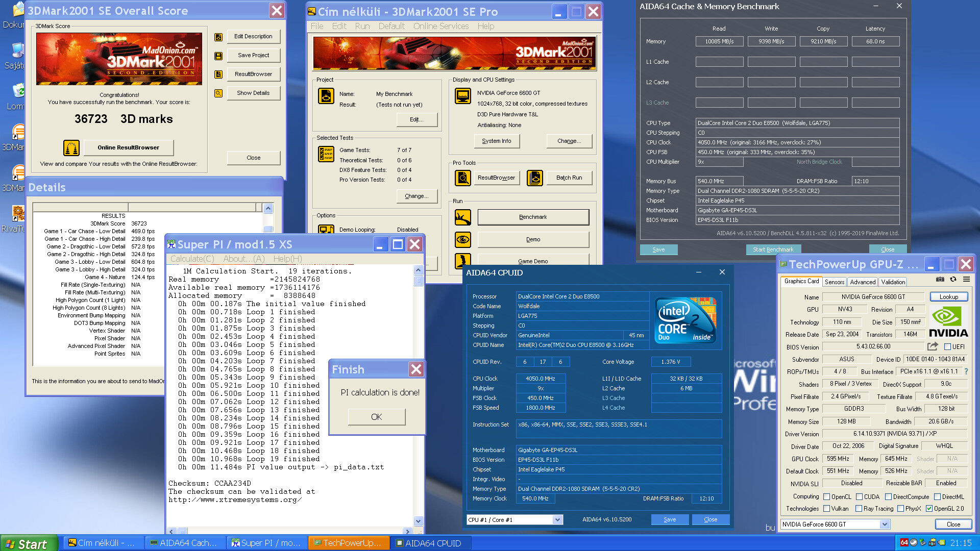
Task: Click the Game Demo joystick icon
Action: click(x=463, y=261)
